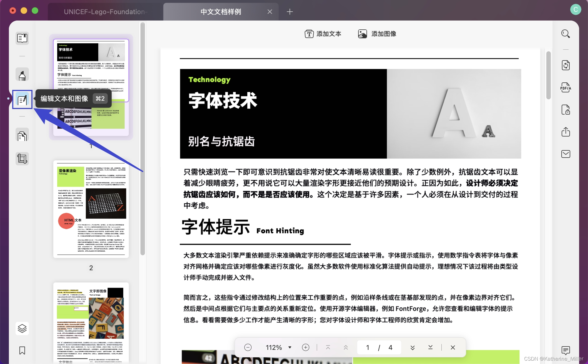588x364 pixels.
Task: Click the search magnifier icon
Action: [x=566, y=34]
